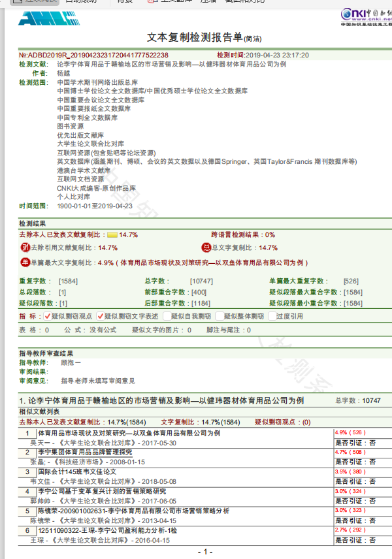Click the CNKI logo in the report header

[x=367, y=17]
